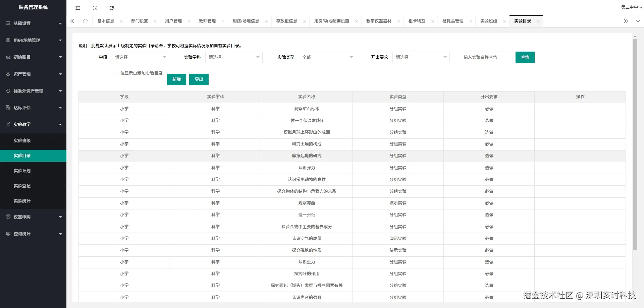The width and height of the screenshot is (644, 308).
Task: Click the 达标评估 sidebar icon
Action: [x=8, y=107]
